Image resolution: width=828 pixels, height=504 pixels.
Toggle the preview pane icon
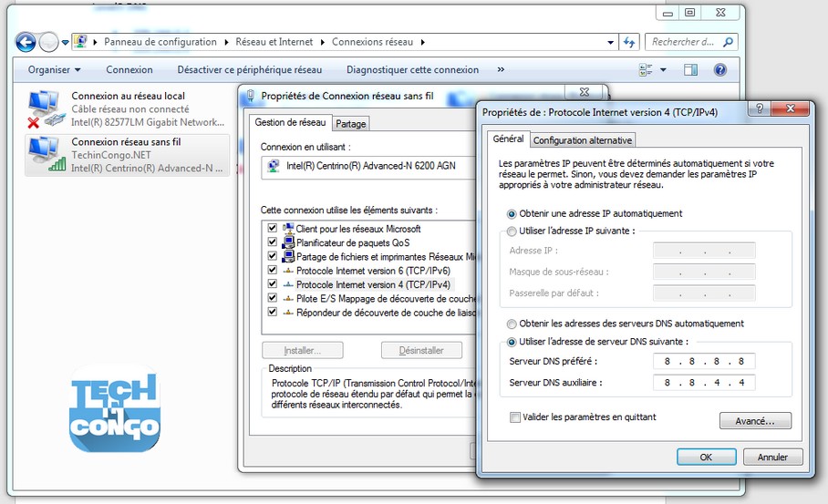click(x=690, y=69)
